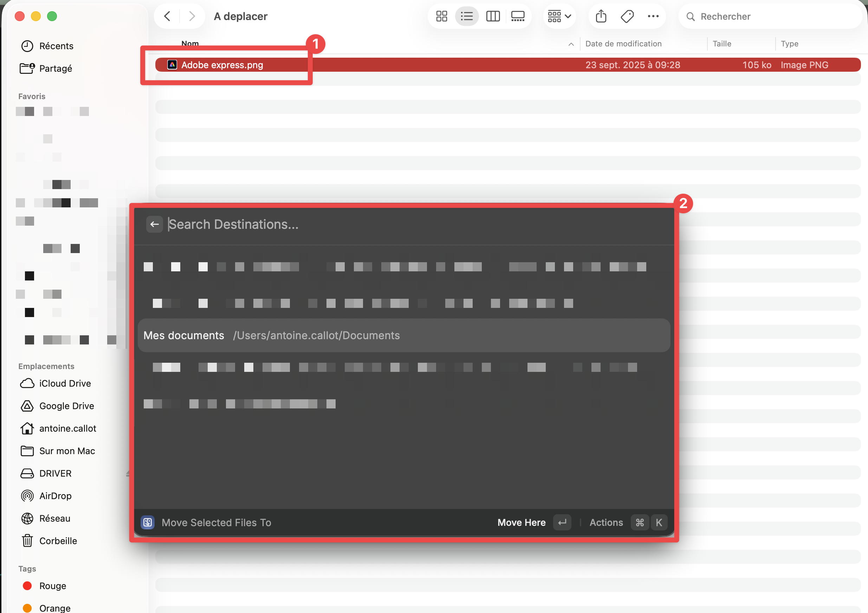Image resolution: width=868 pixels, height=613 pixels.
Task: Switch to icon grid view
Action: click(x=441, y=16)
